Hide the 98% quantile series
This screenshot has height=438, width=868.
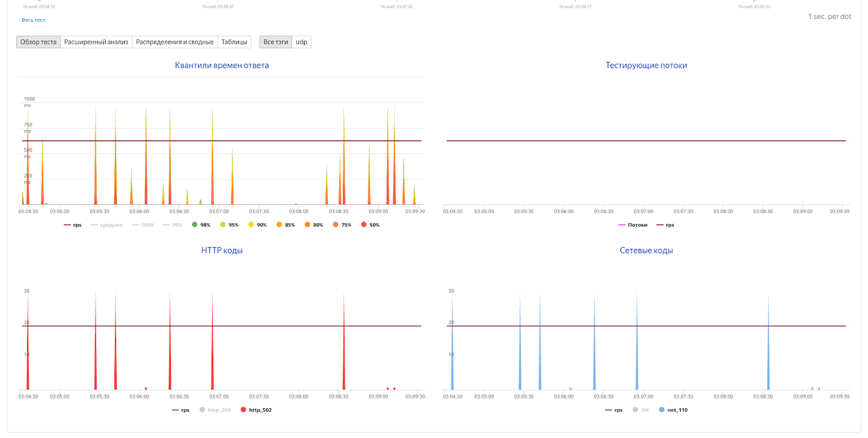point(201,225)
